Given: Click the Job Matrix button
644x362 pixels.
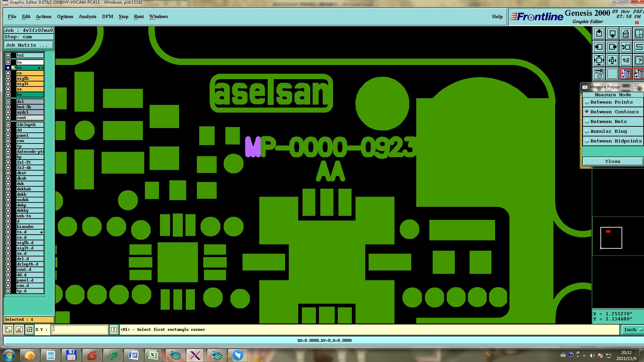Looking at the screenshot, I should click(29, 45).
